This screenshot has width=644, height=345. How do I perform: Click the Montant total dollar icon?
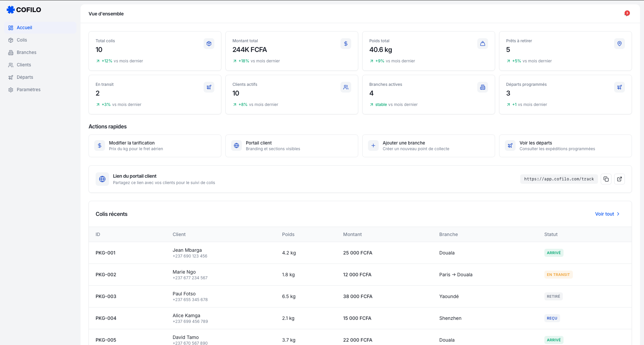click(345, 44)
